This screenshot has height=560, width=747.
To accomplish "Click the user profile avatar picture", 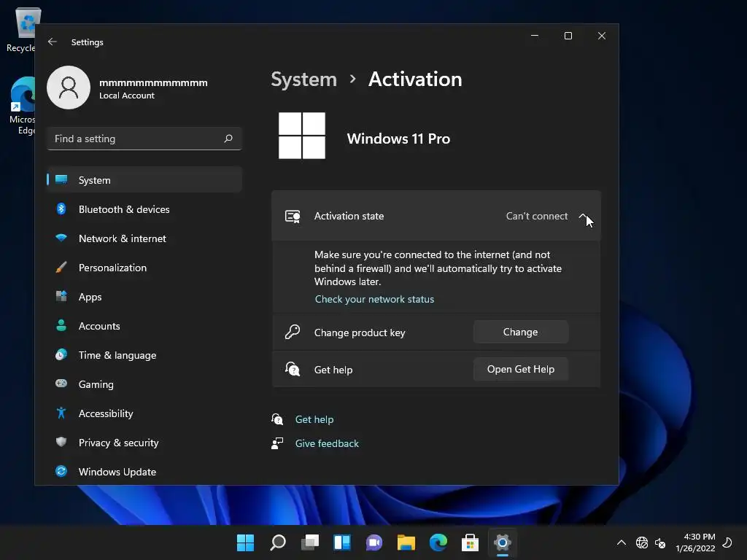I will coord(69,87).
